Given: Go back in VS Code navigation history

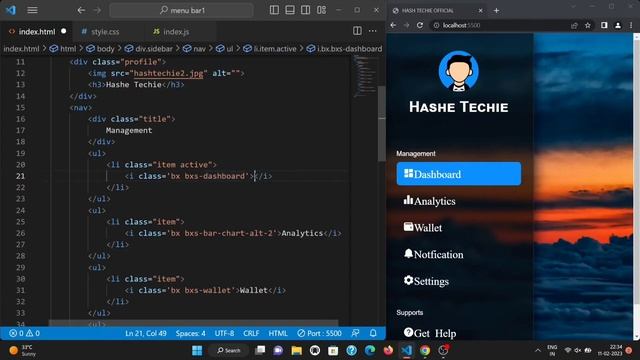Looking at the screenshot, I should 81,10.
